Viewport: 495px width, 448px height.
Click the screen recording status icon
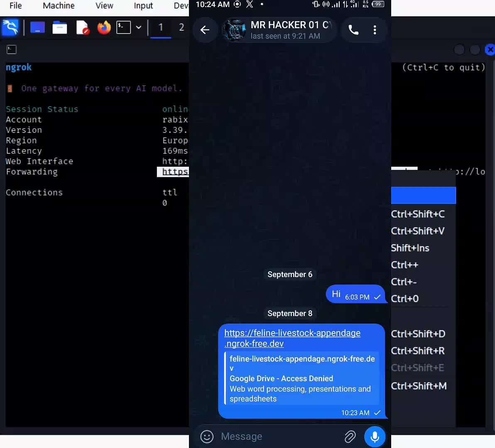coord(237,4)
